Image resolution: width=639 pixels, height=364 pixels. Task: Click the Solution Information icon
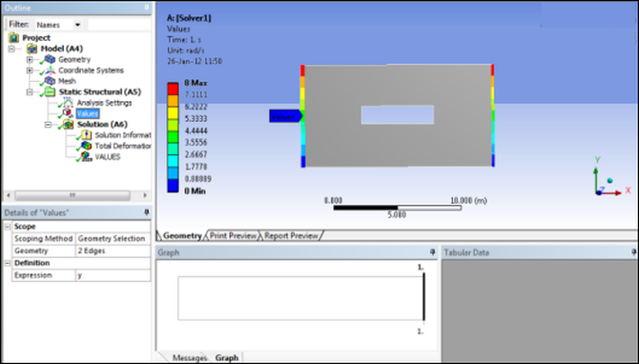pyautogui.click(x=86, y=134)
